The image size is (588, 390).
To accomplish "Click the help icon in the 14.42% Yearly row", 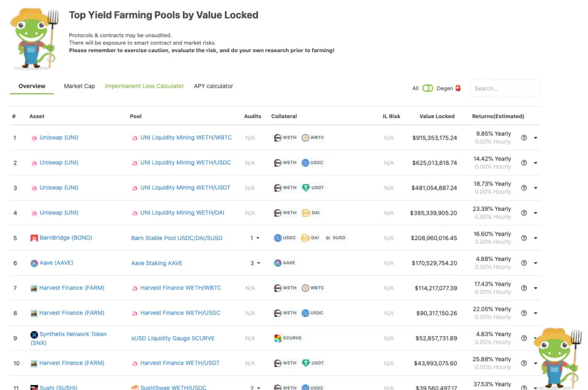I will pos(524,163).
